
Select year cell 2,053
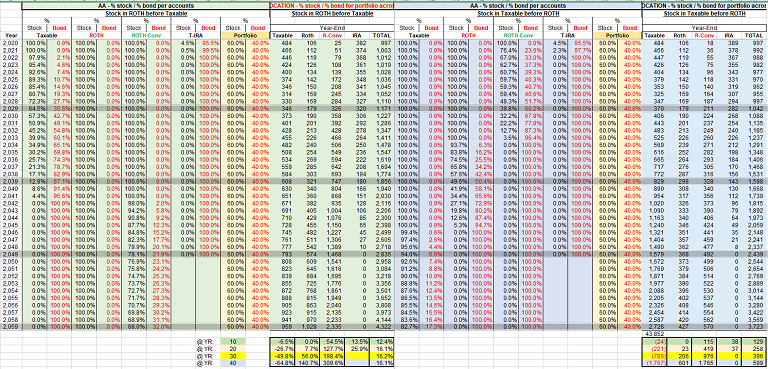click(x=11, y=283)
